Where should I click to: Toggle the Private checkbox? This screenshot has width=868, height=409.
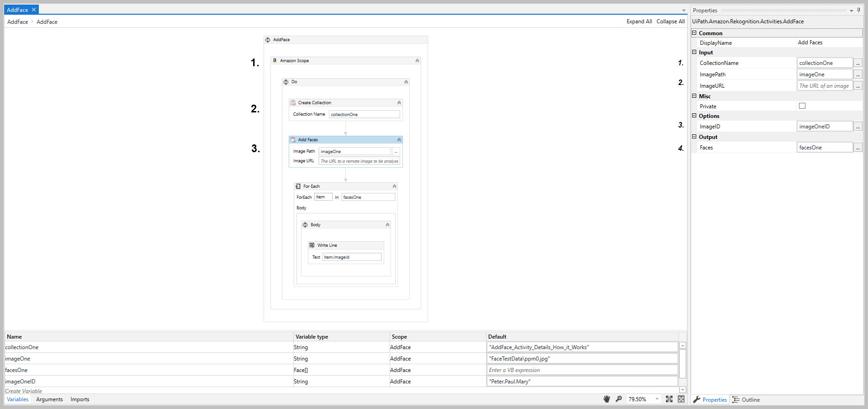pos(802,106)
